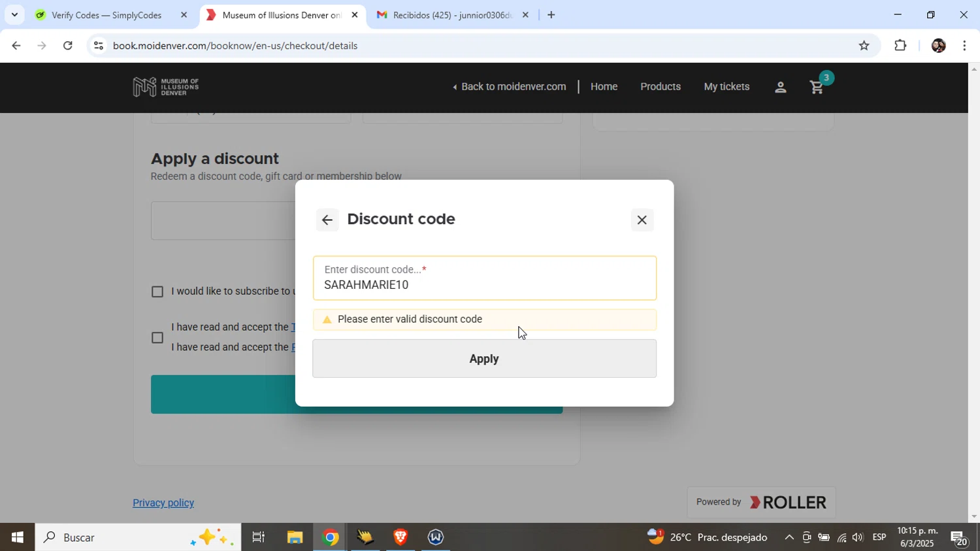Open the Wi-Fi network icon

coord(841,538)
